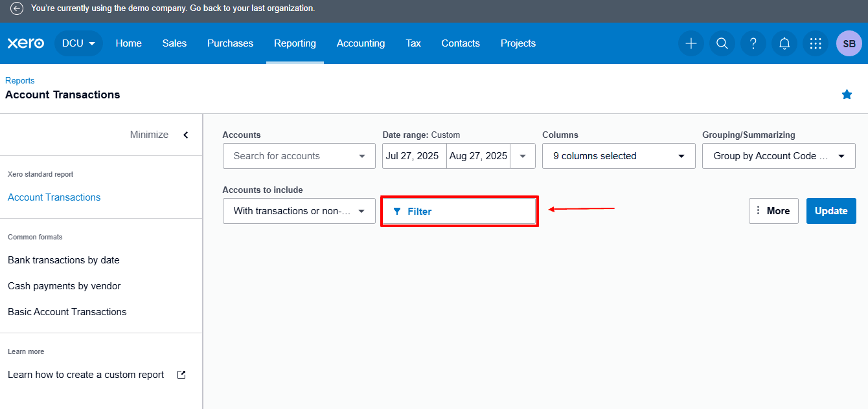Toggle the favorite star for this report
Screen dimensions: 868x409
pos(847,94)
